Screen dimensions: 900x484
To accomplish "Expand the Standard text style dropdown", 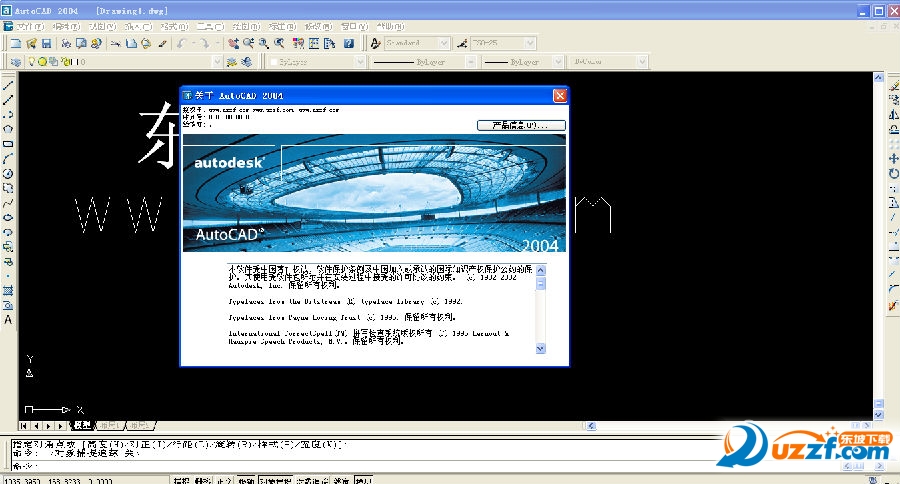I will tap(444, 43).
